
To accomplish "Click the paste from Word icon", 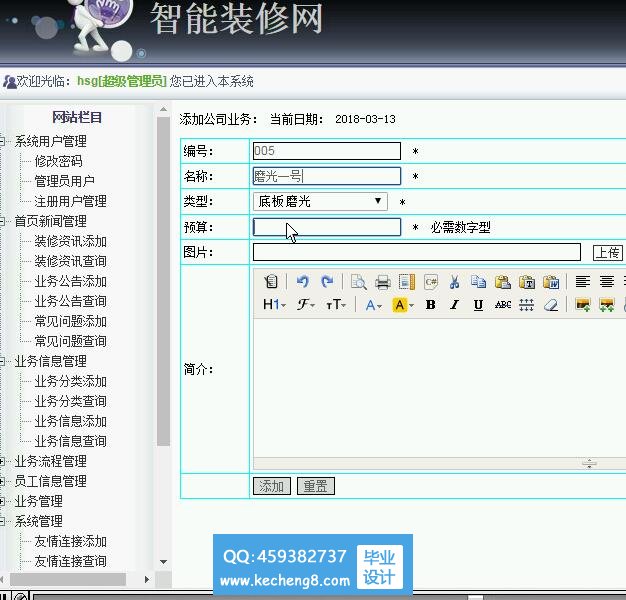I will 551,282.
